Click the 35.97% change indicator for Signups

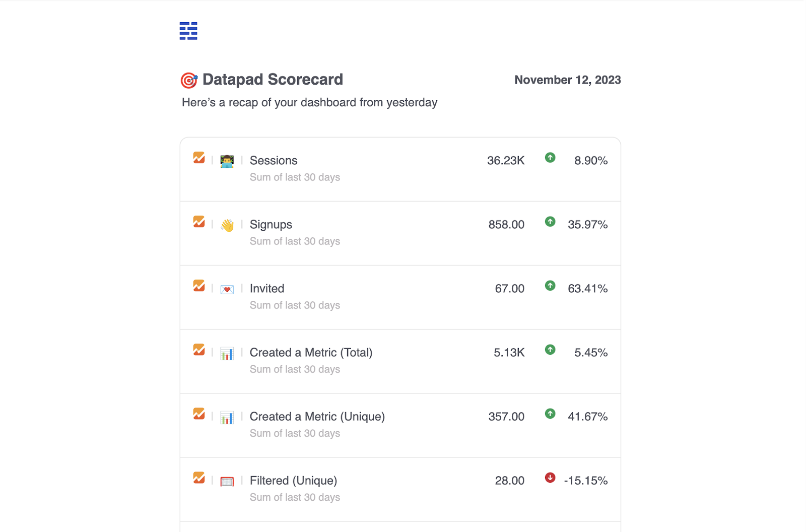click(588, 225)
